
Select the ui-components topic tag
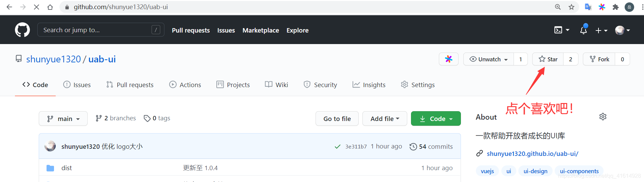point(579,171)
